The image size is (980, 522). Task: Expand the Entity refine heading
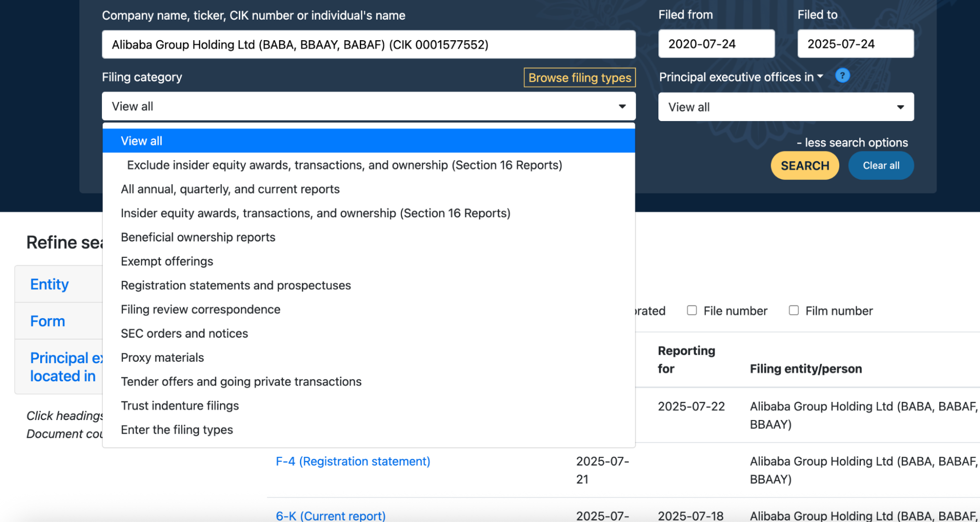point(50,284)
